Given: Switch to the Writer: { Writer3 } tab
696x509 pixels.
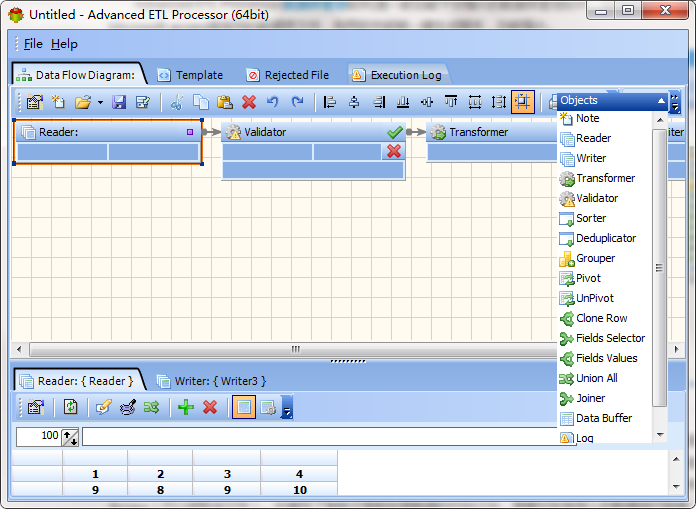Looking at the screenshot, I should [212, 381].
